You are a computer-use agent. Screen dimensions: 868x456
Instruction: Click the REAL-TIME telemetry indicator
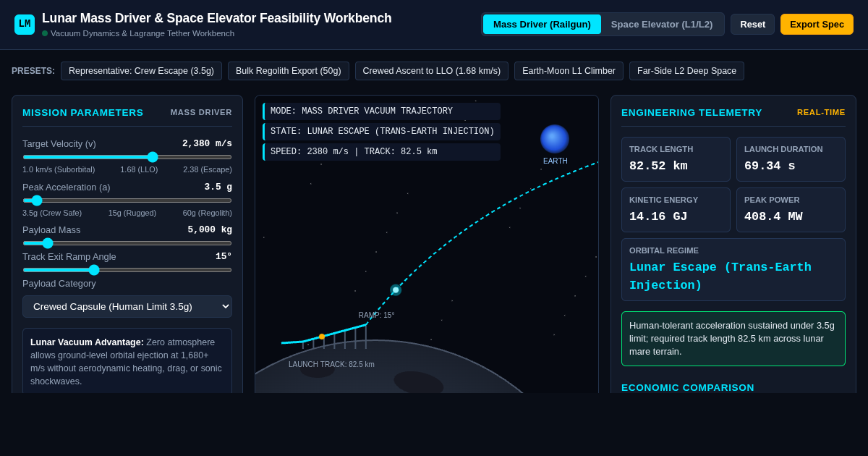821,112
